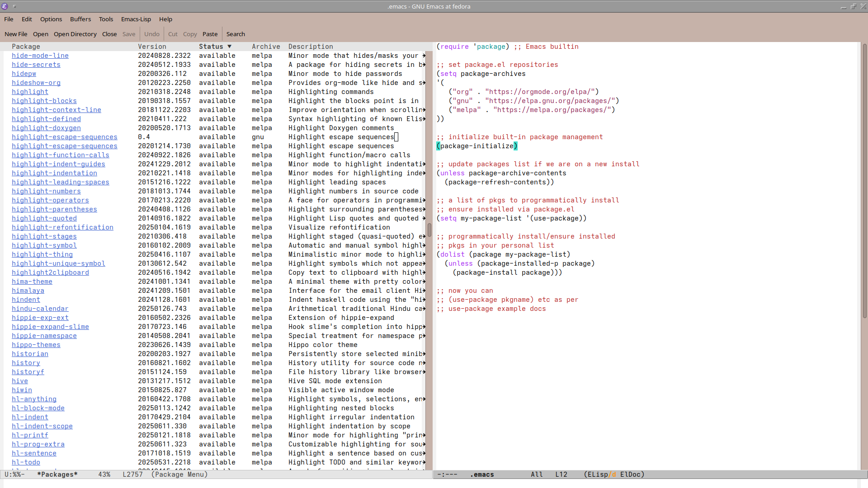Click New File in toolbar
Screen dimensions: 868x488
pyautogui.click(x=16, y=34)
